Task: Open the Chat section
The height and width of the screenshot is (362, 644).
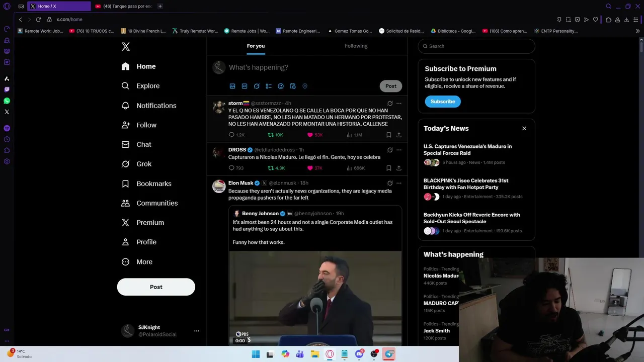Action: tap(136, 144)
